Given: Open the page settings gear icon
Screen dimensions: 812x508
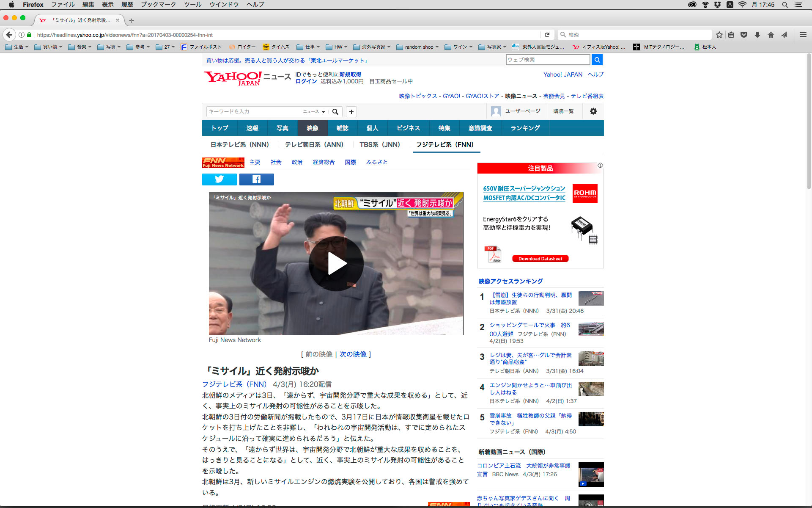Looking at the screenshot, I should tap(593, 111).
